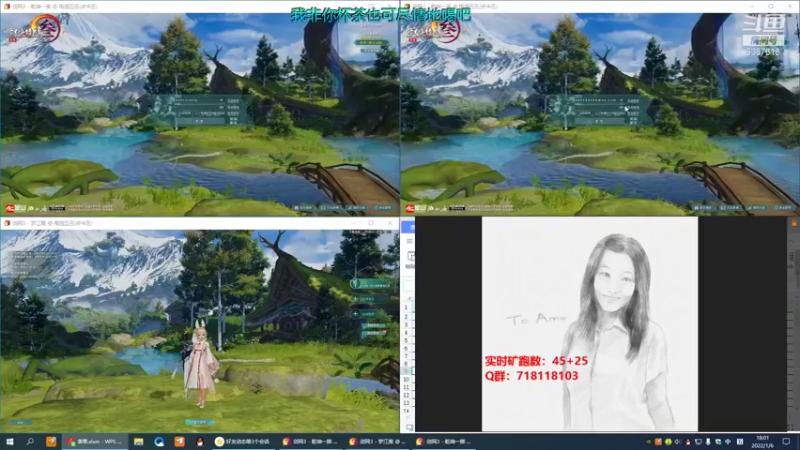The width and height of the screenshot is (800, 450).
Task: Open the second orange app icon next to browser
Action: pyautogui.click(x=180, y=442)
